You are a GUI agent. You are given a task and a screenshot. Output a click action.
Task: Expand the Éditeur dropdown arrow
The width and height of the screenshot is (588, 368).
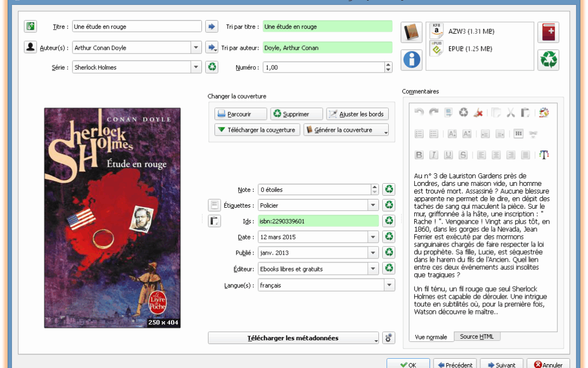pyautogui.click(x=373, y=268)
